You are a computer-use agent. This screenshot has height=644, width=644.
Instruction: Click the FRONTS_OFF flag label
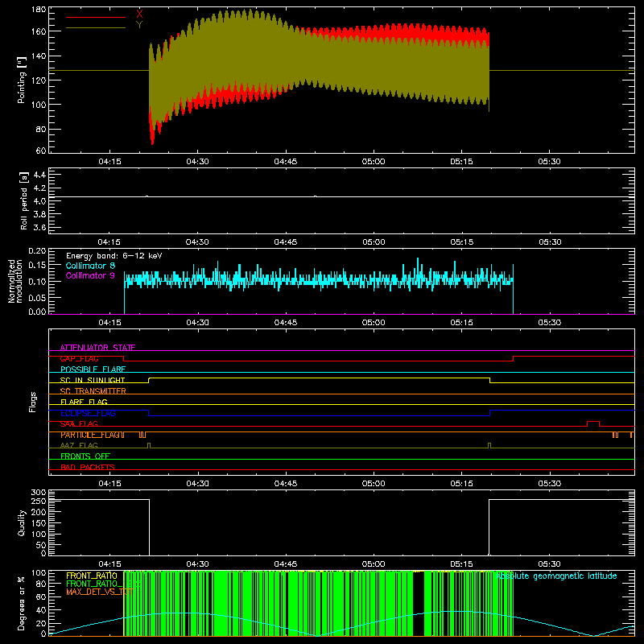click(85, 456)
